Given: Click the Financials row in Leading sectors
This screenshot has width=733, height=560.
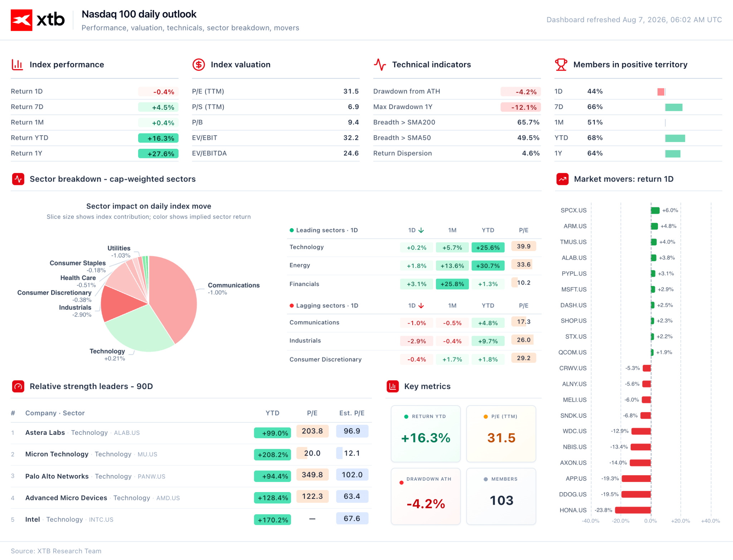Looking at the screenshot, I should (x=414, y=284).
